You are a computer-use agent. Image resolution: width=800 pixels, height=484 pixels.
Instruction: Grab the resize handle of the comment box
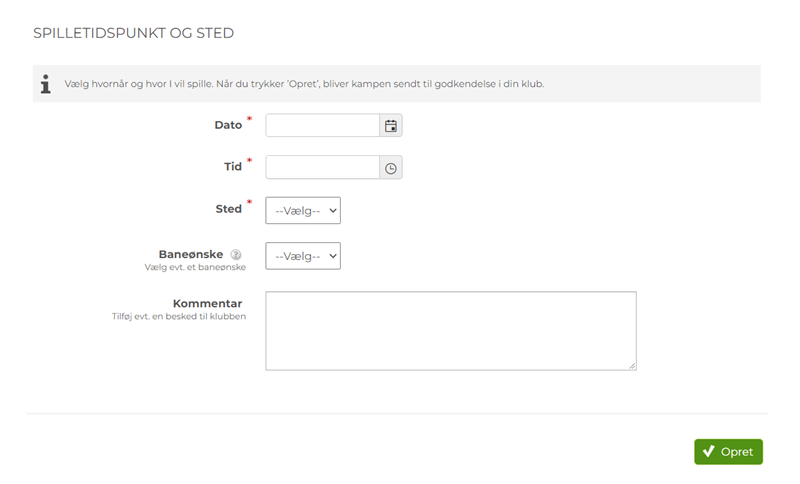(x=632, y=366)
